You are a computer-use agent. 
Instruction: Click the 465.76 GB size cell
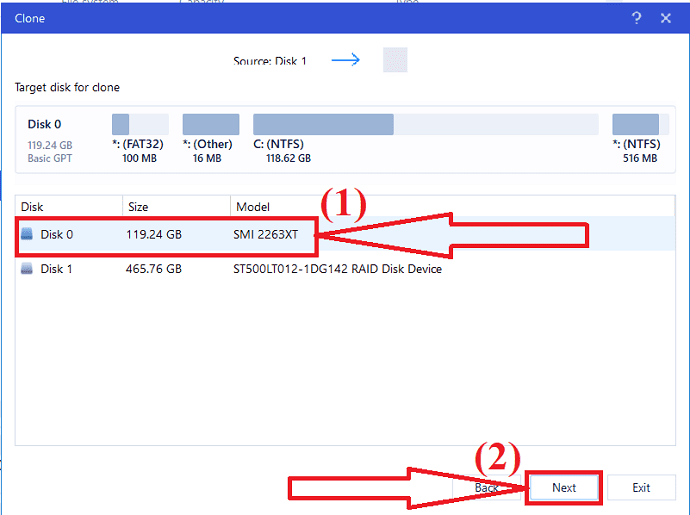coord(153,269)
